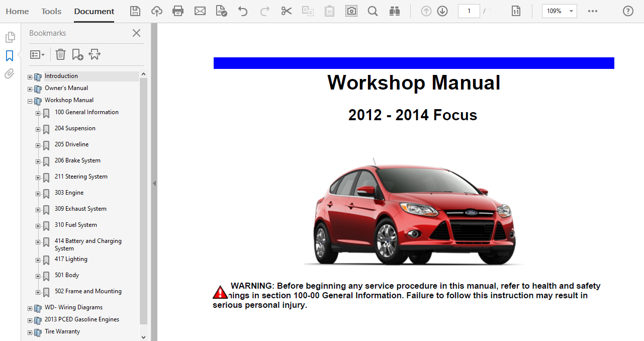Click the Save file icon
This screenshot has height=341, width=644.
(135, 11)
